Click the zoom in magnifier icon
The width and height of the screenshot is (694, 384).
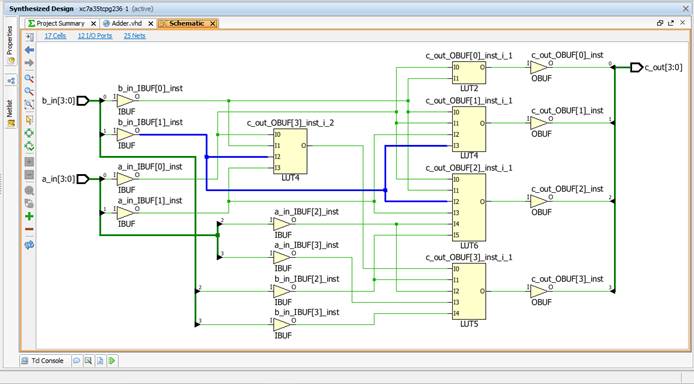coord(29,78)
